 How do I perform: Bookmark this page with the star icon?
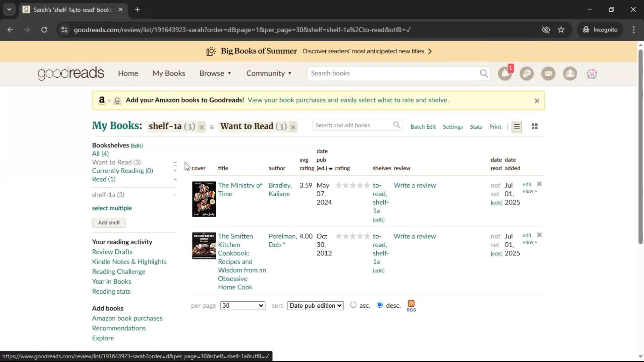point(561,30)
